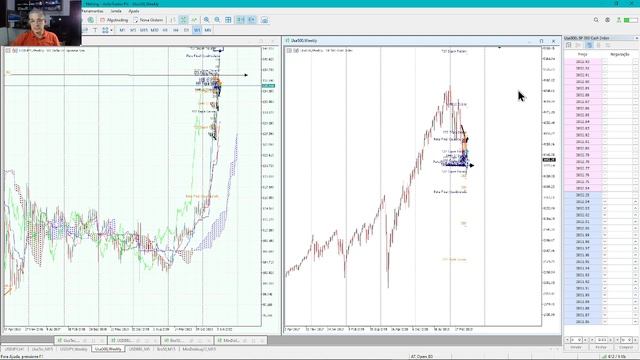
Task: Open the Nova Ordem dialog
Action: pos(148,20)
